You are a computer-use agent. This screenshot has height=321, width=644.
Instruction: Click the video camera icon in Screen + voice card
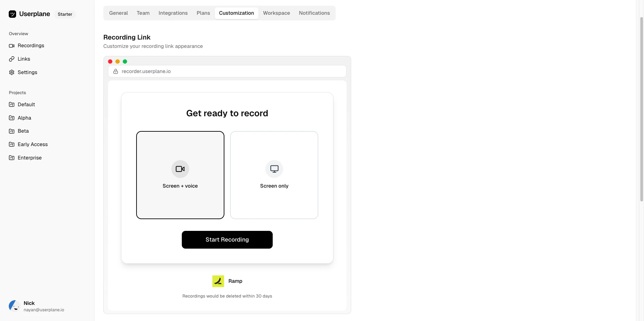pyautogui.click(x=180, y=169)
